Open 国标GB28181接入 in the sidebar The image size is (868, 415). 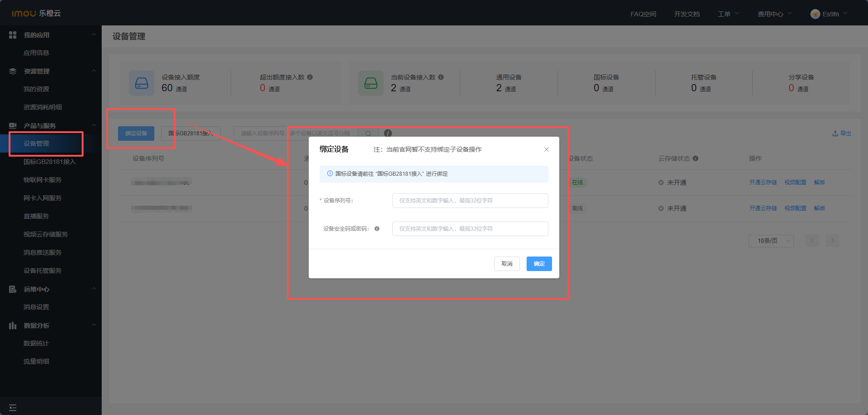tap(50, 162)
